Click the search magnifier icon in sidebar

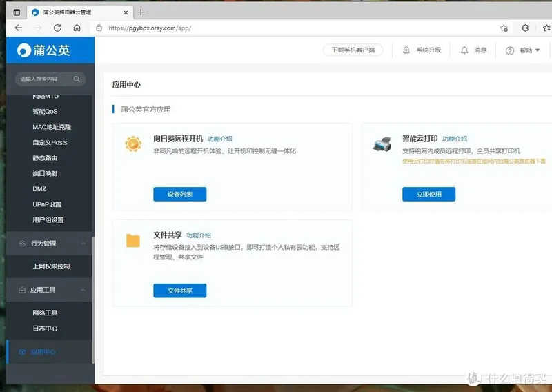click(77, 79)
